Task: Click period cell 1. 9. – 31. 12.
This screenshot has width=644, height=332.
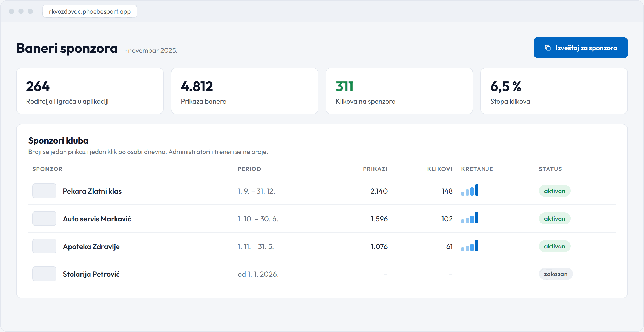Action: pyautogui.click(x=256, y=191)
